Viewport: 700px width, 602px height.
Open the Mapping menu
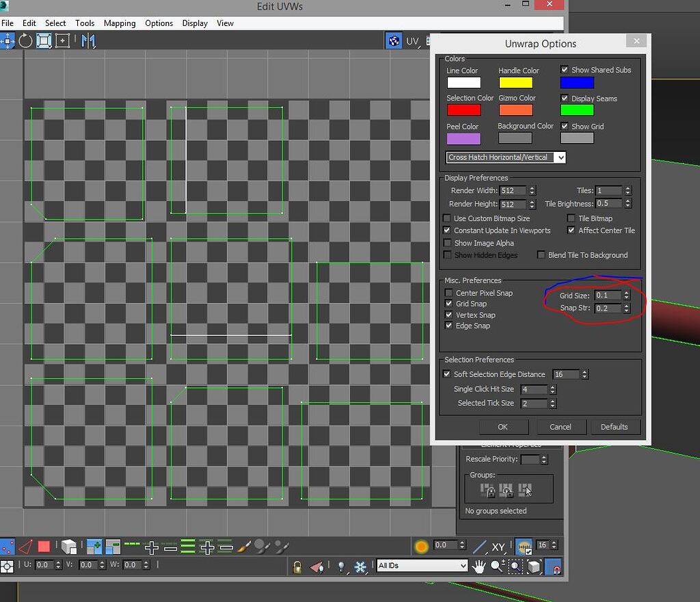tap(120, 23)
